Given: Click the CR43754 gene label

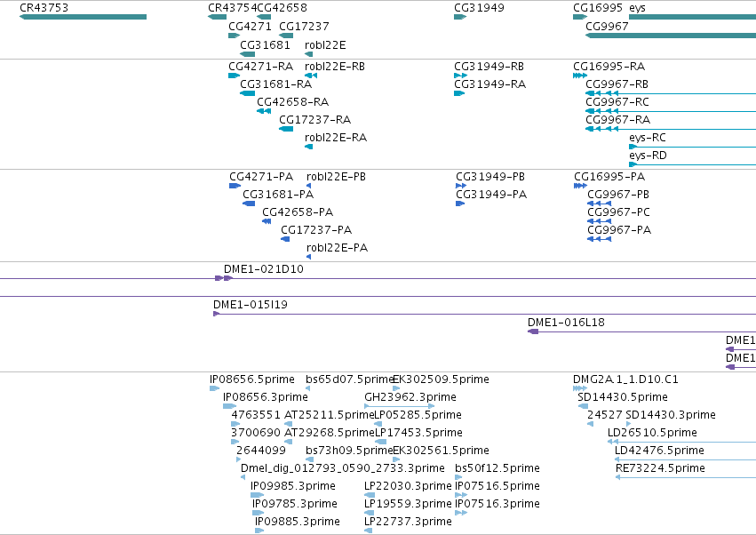Looking at the screenshot, I should [233, 8].
